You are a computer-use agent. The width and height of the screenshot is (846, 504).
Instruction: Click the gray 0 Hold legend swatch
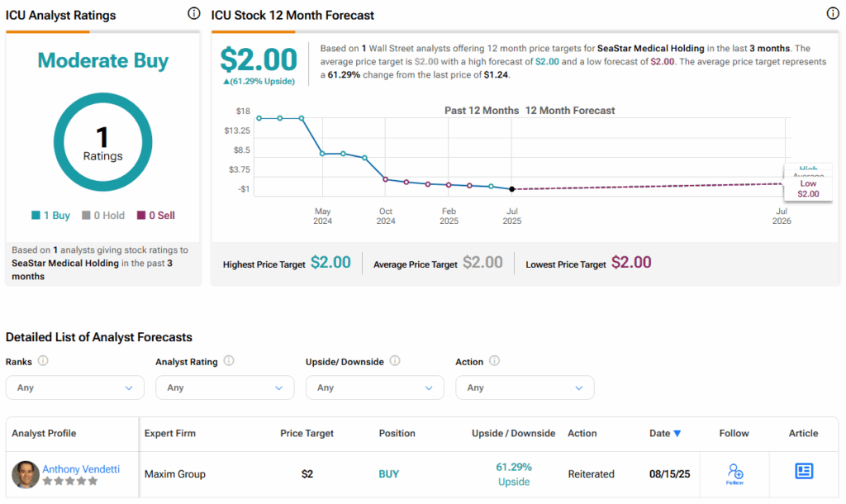coord(86,216)
